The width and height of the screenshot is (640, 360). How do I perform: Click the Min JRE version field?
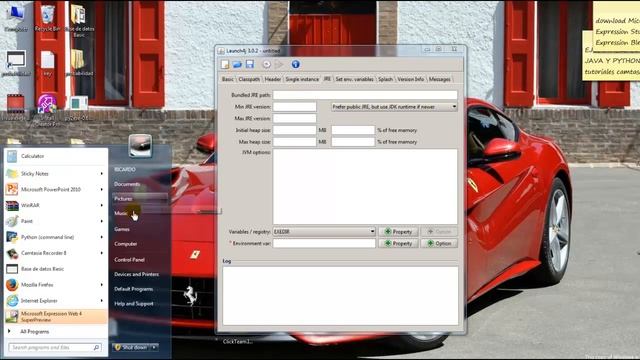click(294, 107)
